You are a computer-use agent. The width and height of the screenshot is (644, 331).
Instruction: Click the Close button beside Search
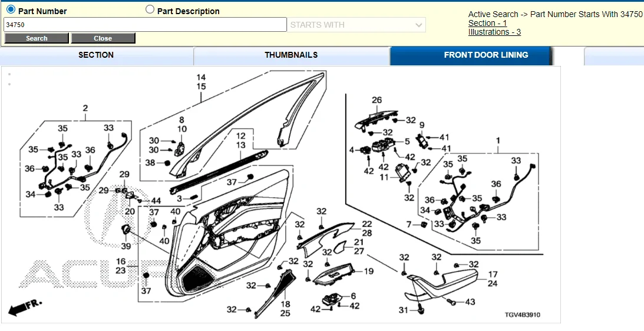(103, 38)
